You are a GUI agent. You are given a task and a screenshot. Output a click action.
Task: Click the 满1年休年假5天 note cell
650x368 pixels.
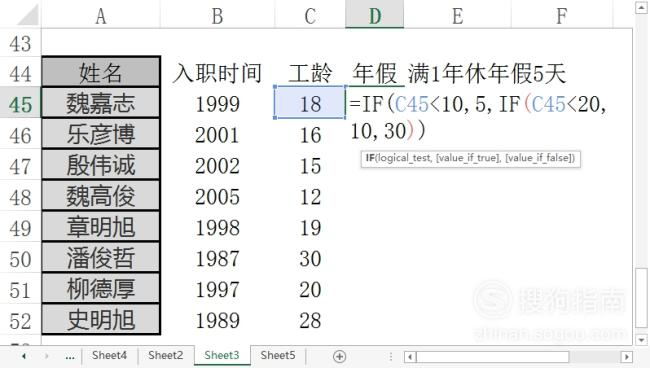click(x=487, y=73)
